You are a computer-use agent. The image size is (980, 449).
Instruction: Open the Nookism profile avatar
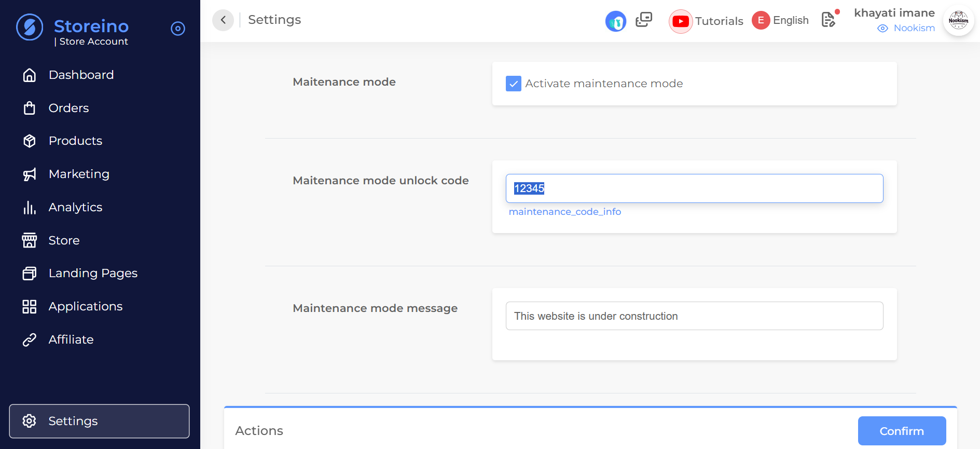pyautogui.click(x=958, y=21)
